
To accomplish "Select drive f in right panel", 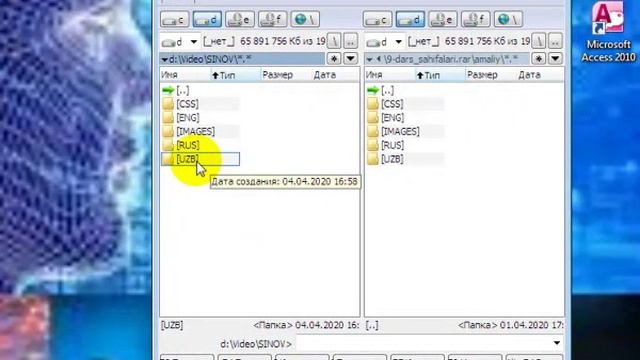I will tap(476, 19).
